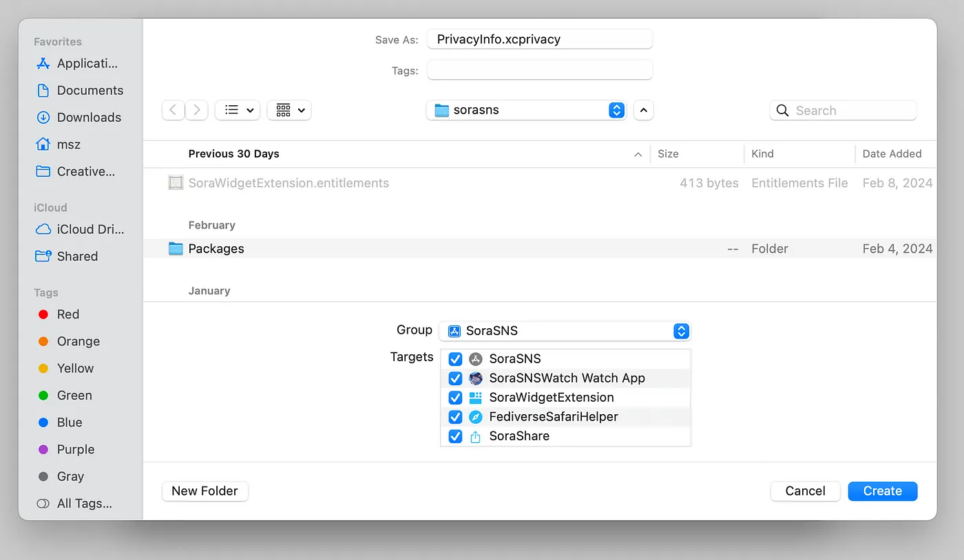The height and width of the screenshot is (560, 964).
Task: Open the Creative folder in the sidebar
Action: [x=76, y=171]
